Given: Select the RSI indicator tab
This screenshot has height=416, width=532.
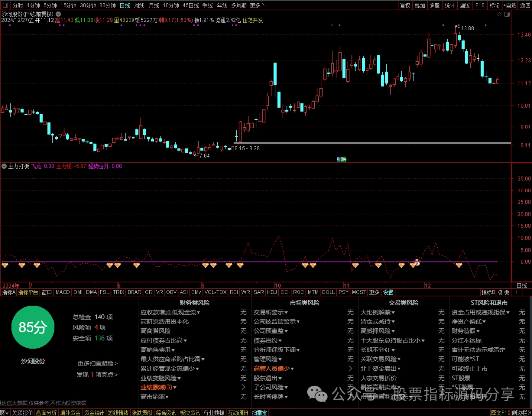Looking at the screenshot, I should pos(234,292).
